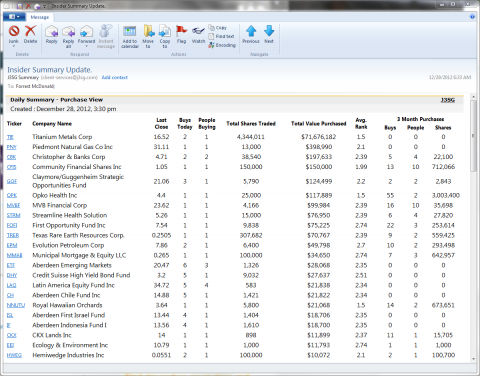
Task: Open ticker link for Claymore/Guggenheim Strategic fund
Action: click(x=12, y=181)
